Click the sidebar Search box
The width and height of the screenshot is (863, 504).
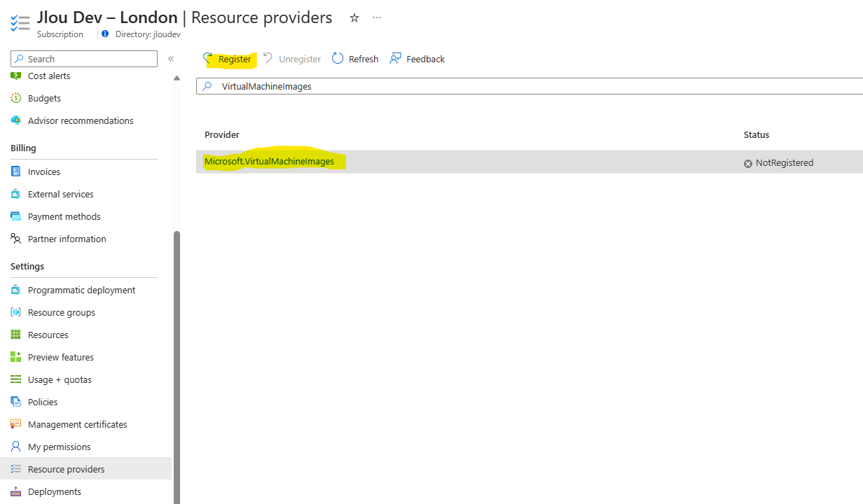tap(84, 59)
